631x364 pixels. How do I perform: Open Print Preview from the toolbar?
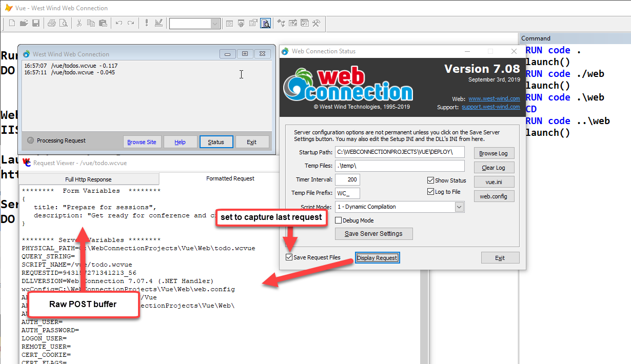(x=63, y=23)
